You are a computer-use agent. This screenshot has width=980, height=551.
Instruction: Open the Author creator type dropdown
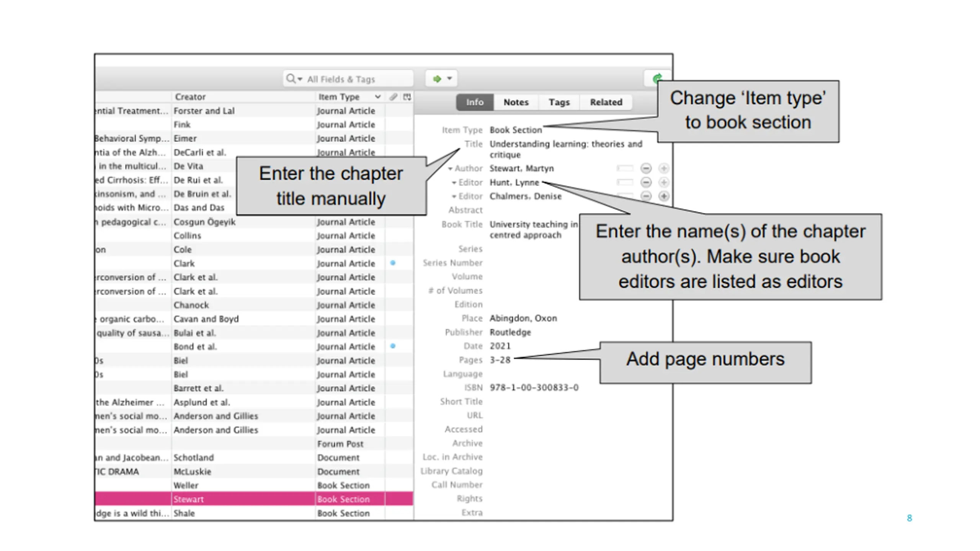tap(465, 168)
